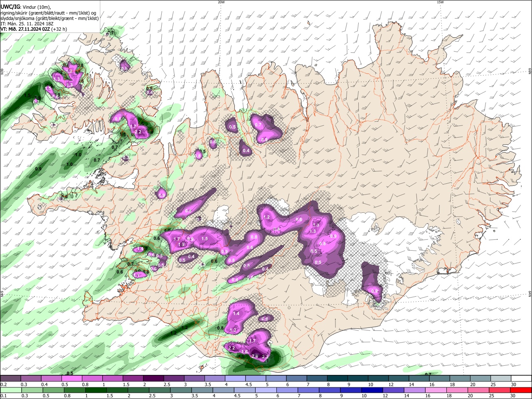This screenshot has width=532, height=399.
Task: Click the 16 label on the rain scale
Action: click(x=427, y=396)
